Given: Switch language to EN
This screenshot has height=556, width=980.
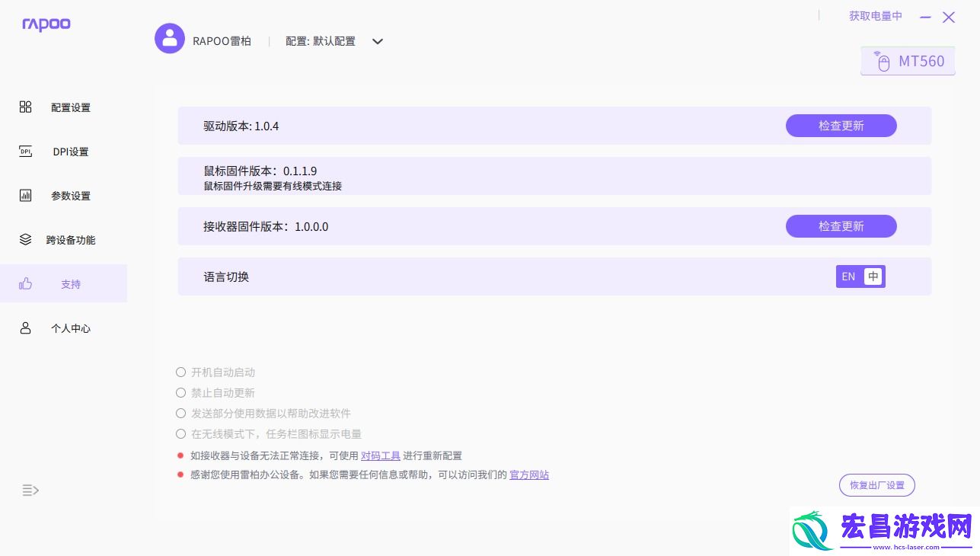Looking at the screenshot, I should point(848,276).
